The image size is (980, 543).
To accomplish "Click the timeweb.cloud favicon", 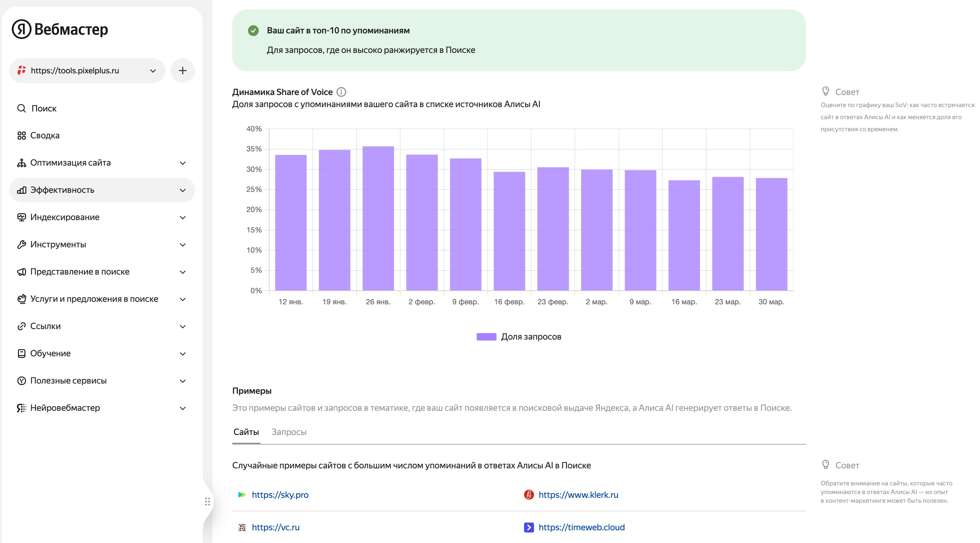I will pyautogui.click(x=529, y=528).
